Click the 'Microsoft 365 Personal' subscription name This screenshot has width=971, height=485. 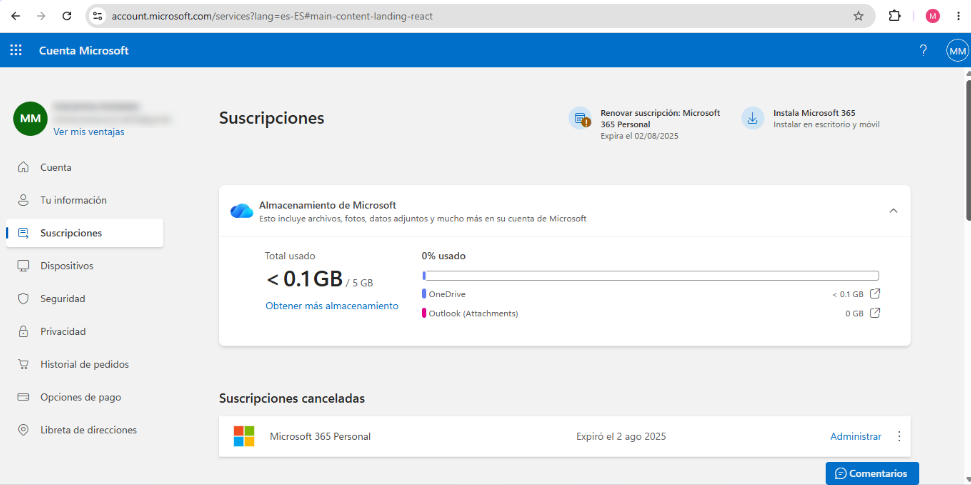[x=320, y=437]
